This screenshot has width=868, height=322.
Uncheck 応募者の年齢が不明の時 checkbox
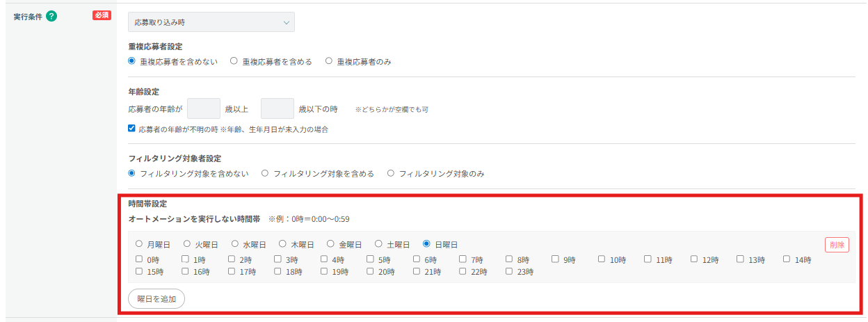(x=132, y=129)
